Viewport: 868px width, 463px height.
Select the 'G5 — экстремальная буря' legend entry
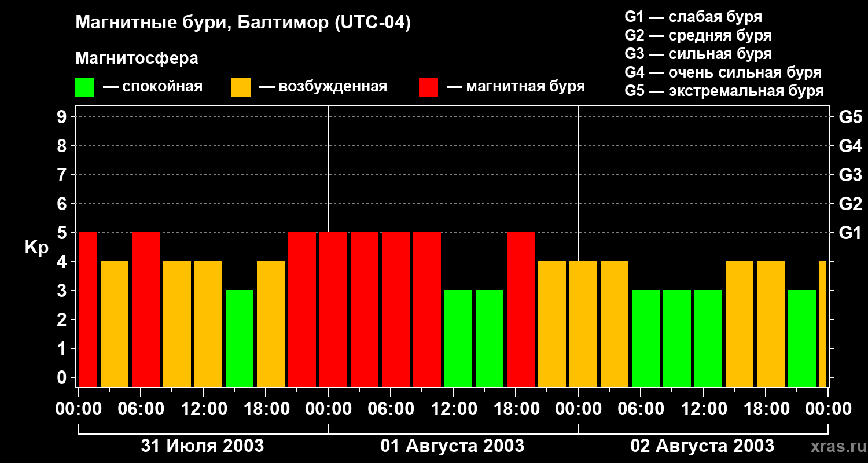tap(724, 91)
